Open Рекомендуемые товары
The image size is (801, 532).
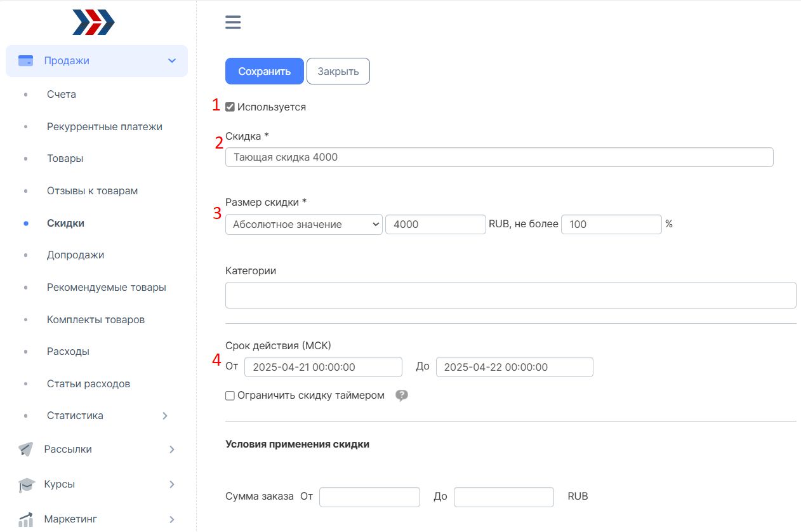coord(107,287)
